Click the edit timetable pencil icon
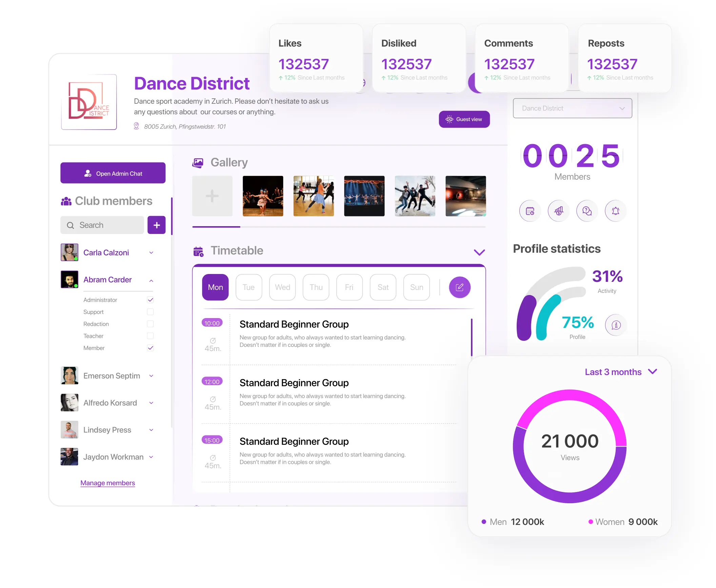 click(459, 287)
